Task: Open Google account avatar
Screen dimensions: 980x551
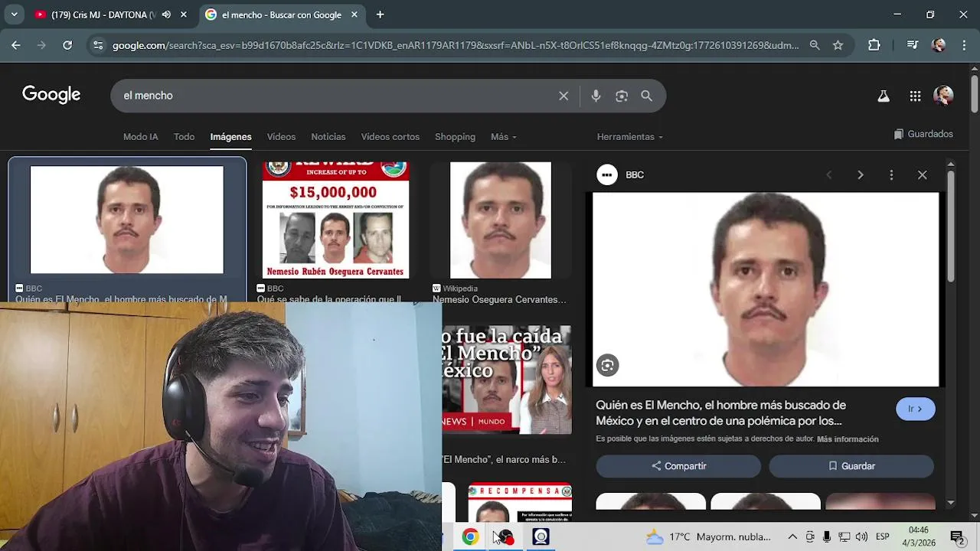Action: coord(943,96)
